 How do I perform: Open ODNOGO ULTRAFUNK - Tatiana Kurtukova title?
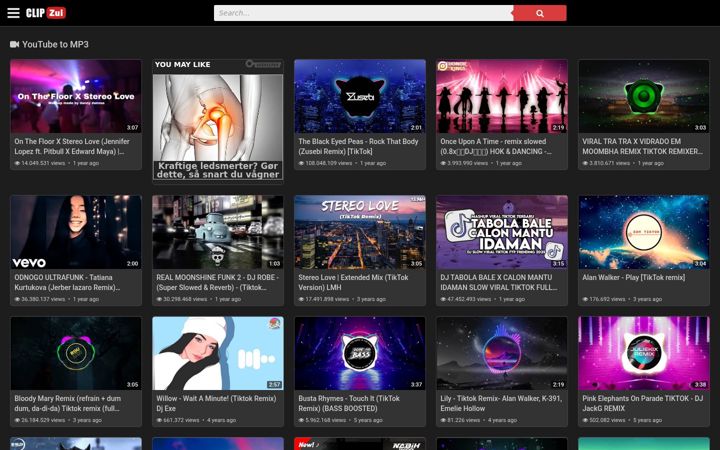point(67,282)
